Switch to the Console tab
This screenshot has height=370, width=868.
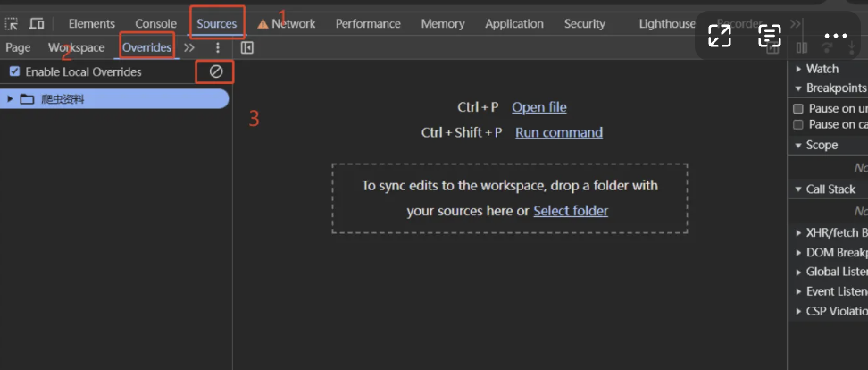pyautogui.click(x=155, y=24)
